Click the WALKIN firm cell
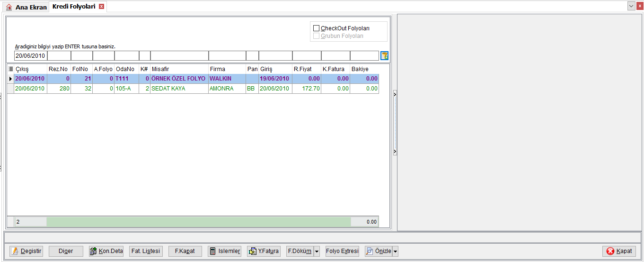This screenshot has height=262, width=644. point(227,79)
